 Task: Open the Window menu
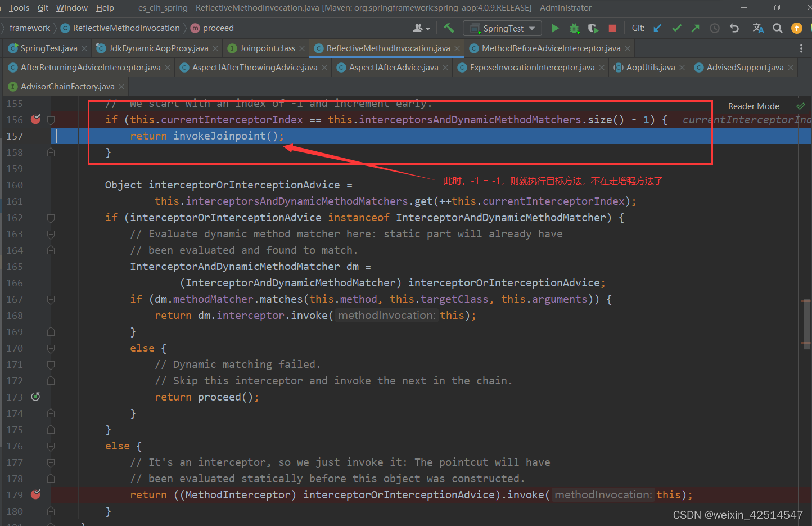(72, 8)
